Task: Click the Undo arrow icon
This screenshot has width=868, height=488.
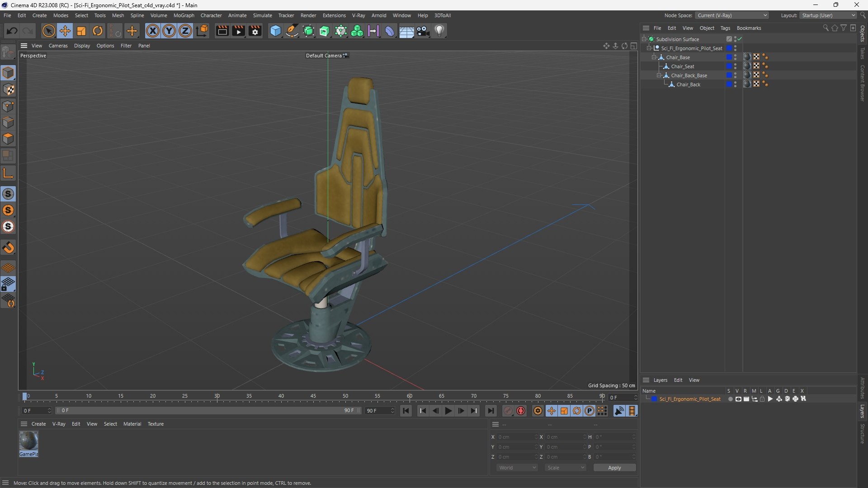Action: click(x=12, y=31)
